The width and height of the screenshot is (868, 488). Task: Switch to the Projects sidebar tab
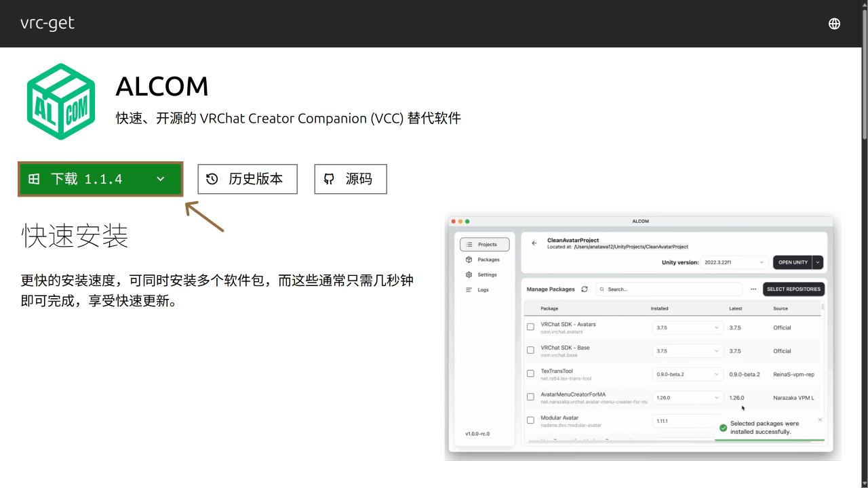coord(484,244)
